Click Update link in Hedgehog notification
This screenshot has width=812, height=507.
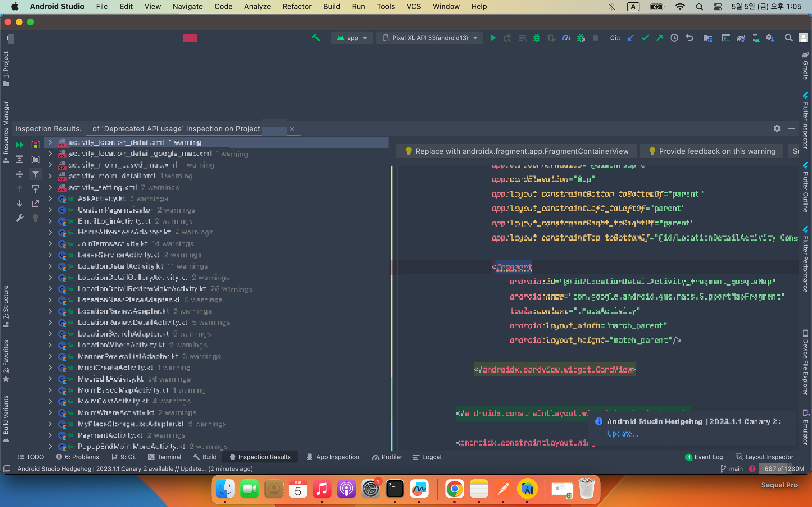pos(623,433)
